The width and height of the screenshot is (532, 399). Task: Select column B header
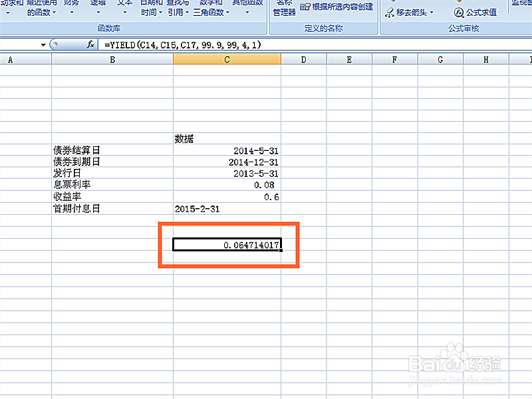tap(112, 60)
